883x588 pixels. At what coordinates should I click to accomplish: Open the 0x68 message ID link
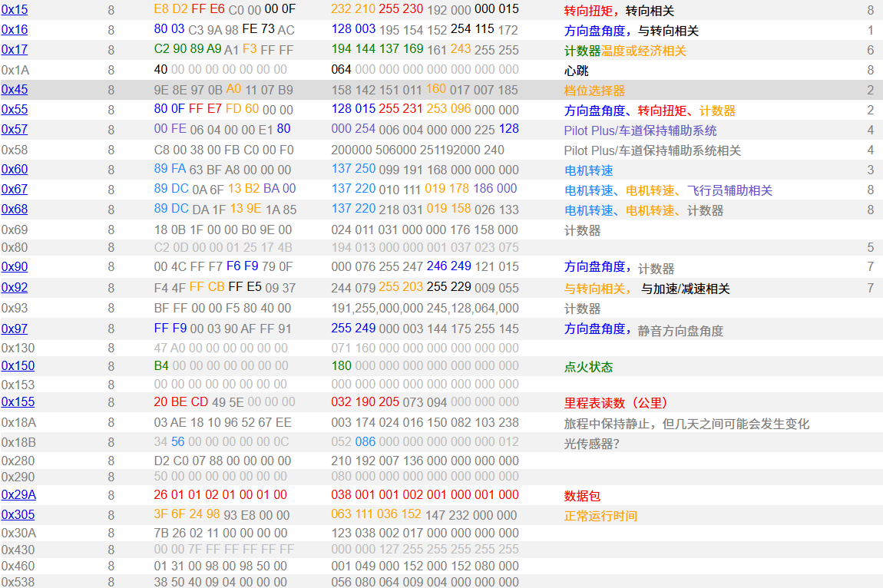coord(15,210)
